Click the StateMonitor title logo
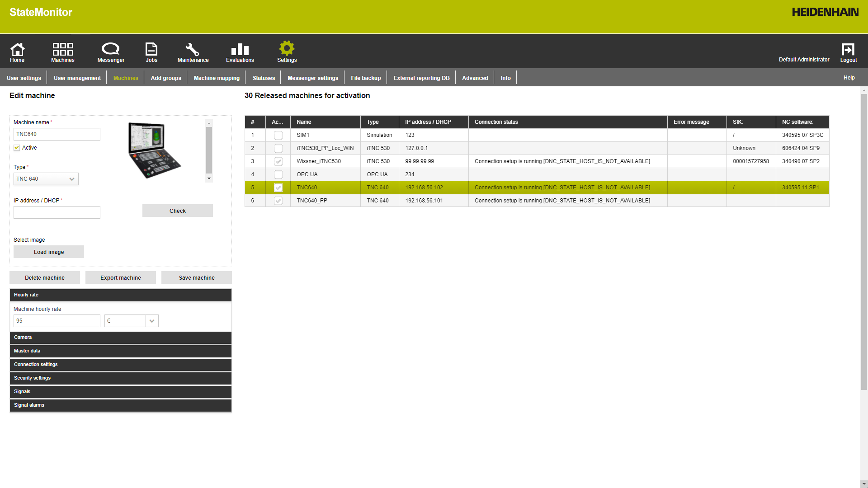Image resolution: width=868 pixels, height=488 pixels. (x=41, y=12)
